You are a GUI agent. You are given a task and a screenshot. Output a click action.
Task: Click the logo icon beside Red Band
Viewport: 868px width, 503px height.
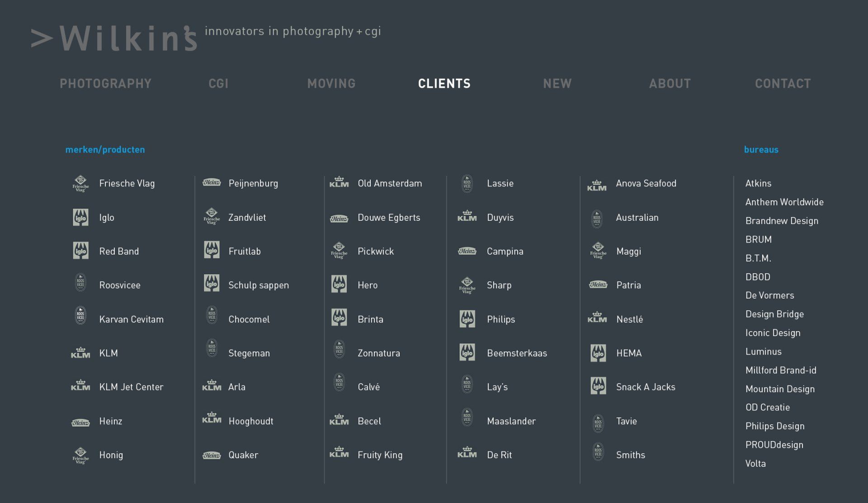tap(81, 251)
